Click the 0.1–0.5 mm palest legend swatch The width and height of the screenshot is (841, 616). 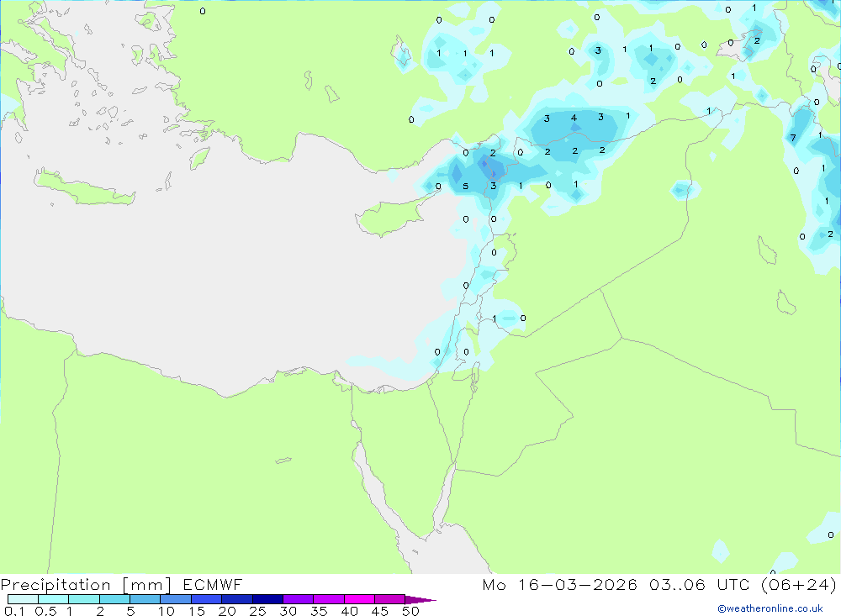23,599
